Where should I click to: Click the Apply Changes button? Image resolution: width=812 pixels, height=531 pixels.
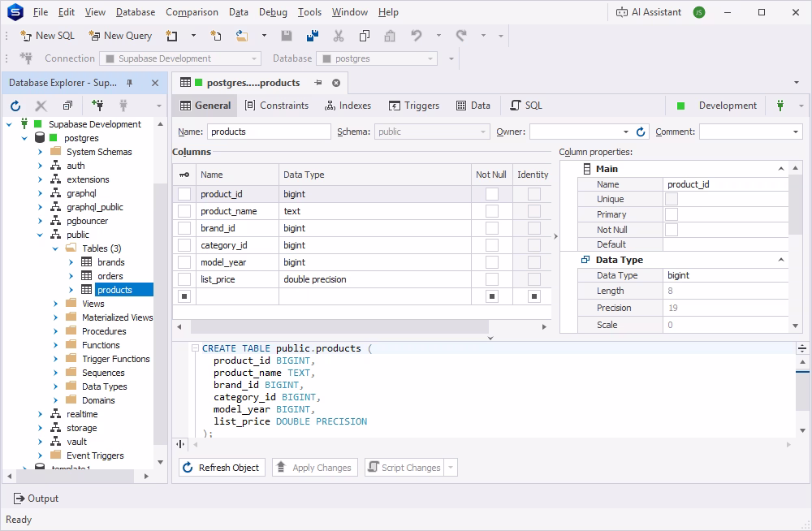315,468
